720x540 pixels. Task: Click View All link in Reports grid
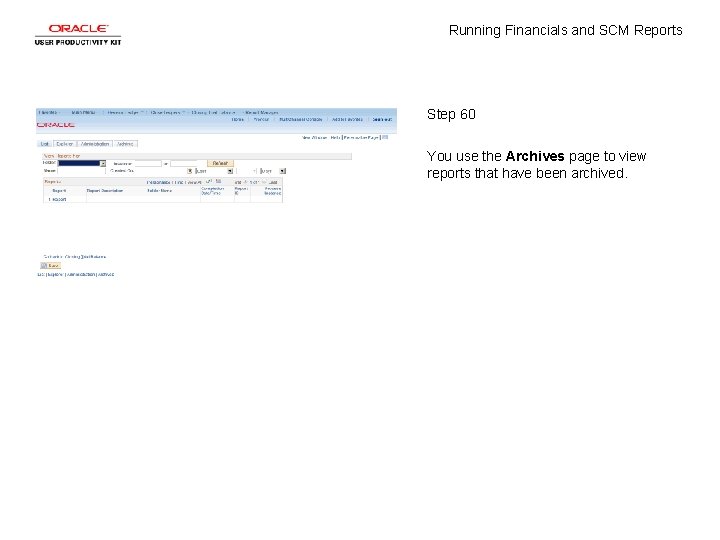[x=193, y=182]
